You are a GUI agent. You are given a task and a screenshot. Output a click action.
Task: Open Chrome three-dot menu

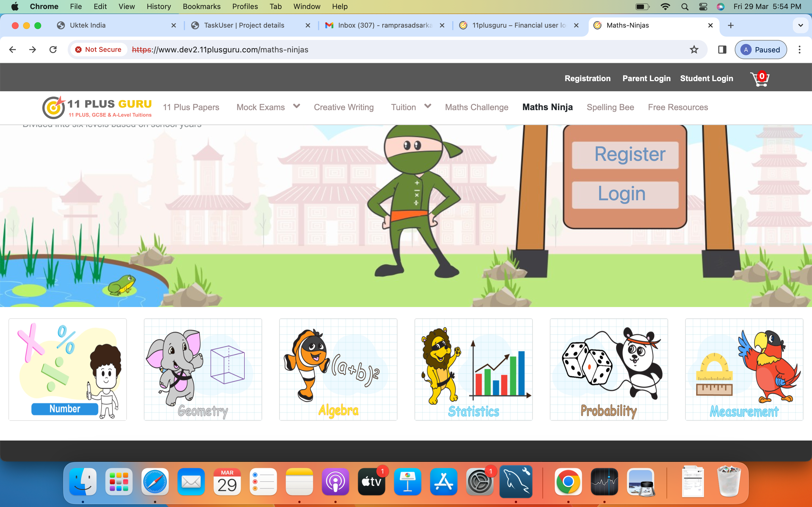tap(799, 50)
